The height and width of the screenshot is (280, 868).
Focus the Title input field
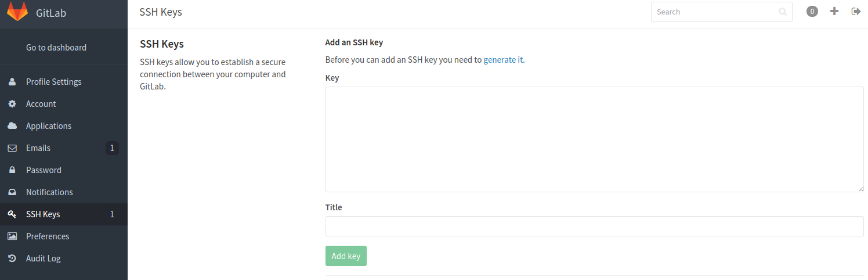tap(595, 227)
